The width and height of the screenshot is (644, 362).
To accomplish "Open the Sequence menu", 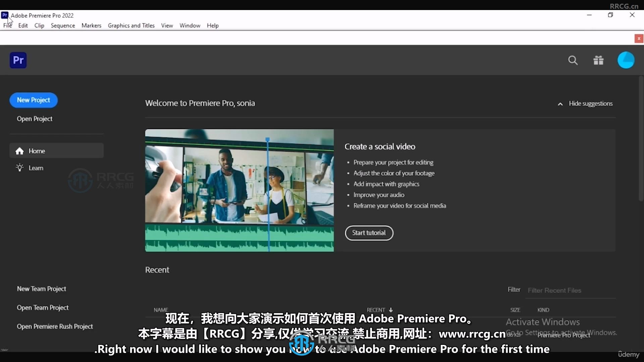I will click(63, 25).
